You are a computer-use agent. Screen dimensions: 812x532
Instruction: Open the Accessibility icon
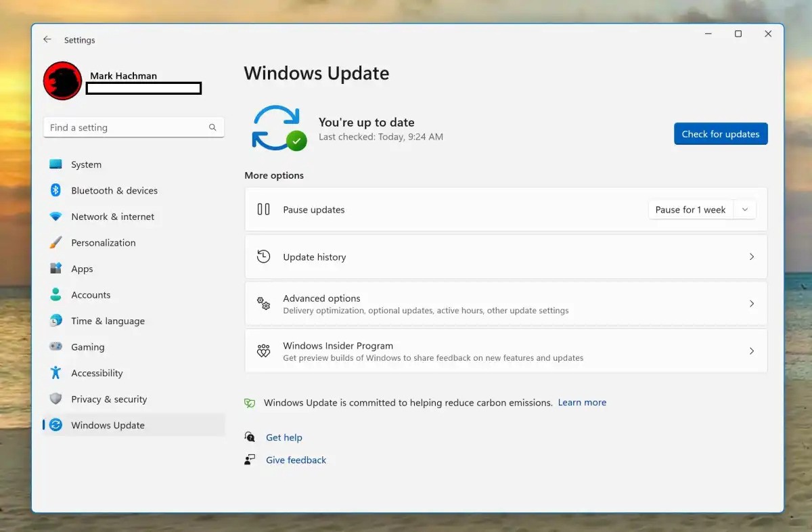[55, 373]
